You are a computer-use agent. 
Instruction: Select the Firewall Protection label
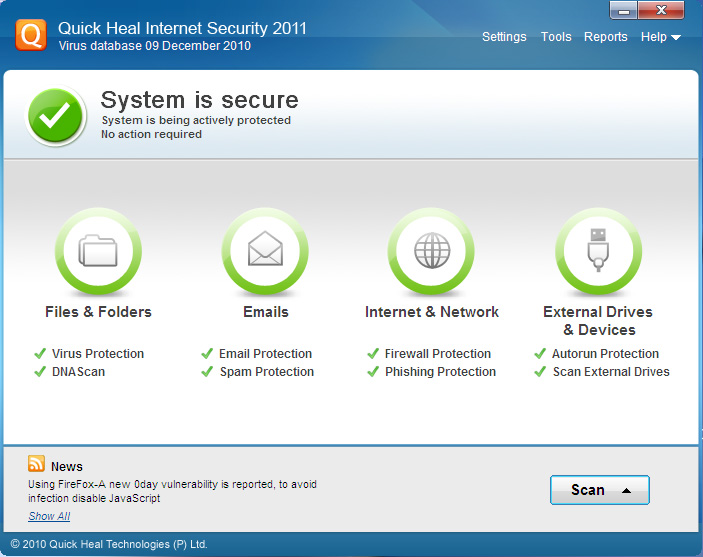[x=438, y=353]
